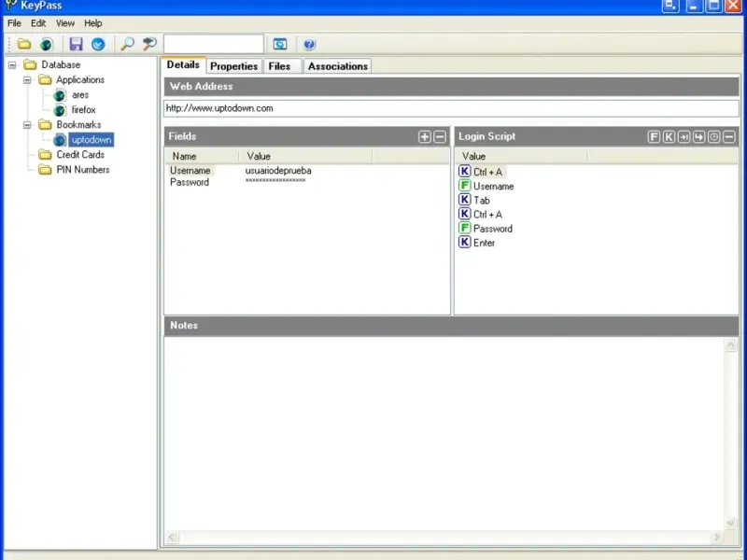Click the K icon in Login Script header
Viewport: 747px width, 560px height.
click(x=669, y=137)
